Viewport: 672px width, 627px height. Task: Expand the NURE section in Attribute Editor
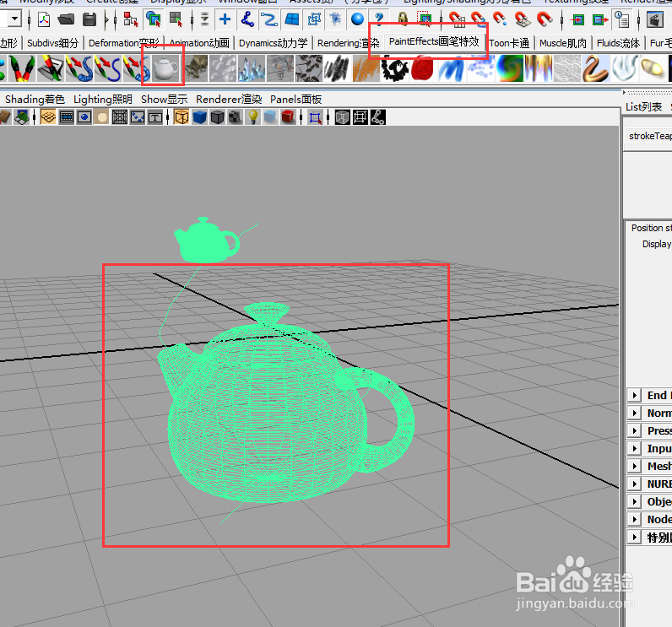[x=634, y=484]
